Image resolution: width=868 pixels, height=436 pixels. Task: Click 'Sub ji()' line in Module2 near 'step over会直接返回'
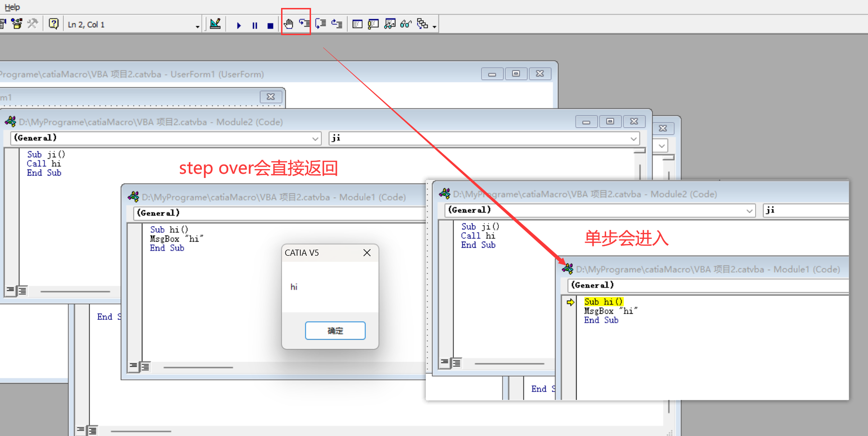(x=46, y=155)
